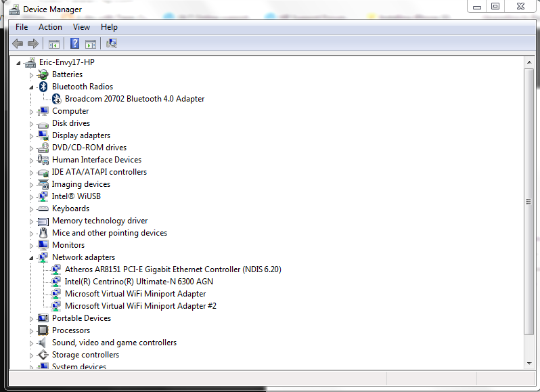
Task: Click the Keyboards category icon
Action: 43,209
